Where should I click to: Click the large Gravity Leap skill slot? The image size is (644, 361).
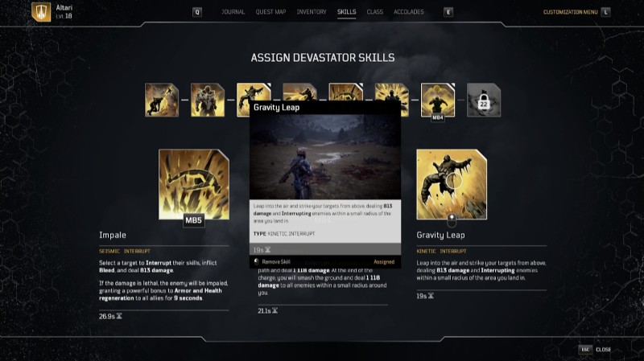tap(452, 184)
